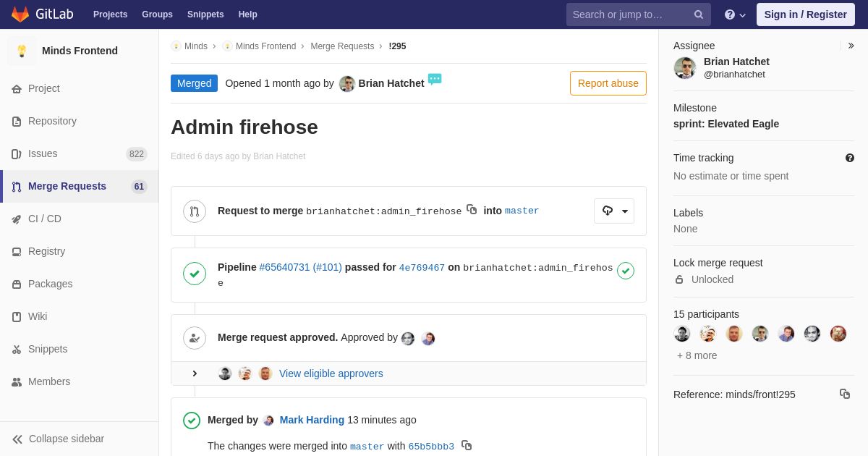
Task: Copy the merge commit SHA
Action: pyautogui.click(x=467, y=445)
